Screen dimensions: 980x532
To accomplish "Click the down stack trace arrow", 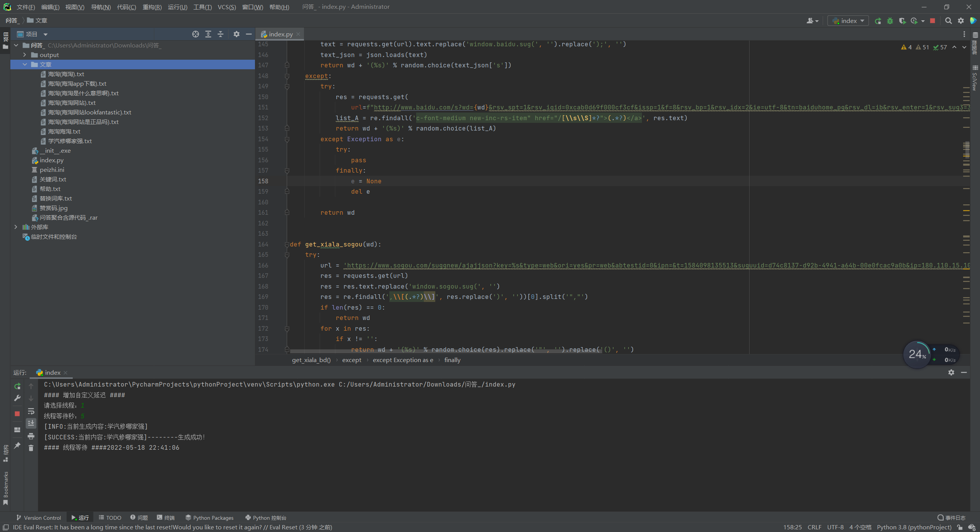I will pyautogui.click(x=31, y=398).
